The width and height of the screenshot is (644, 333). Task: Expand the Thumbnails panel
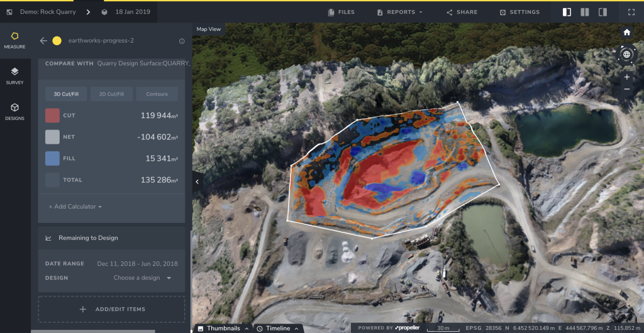pos(223,328)
